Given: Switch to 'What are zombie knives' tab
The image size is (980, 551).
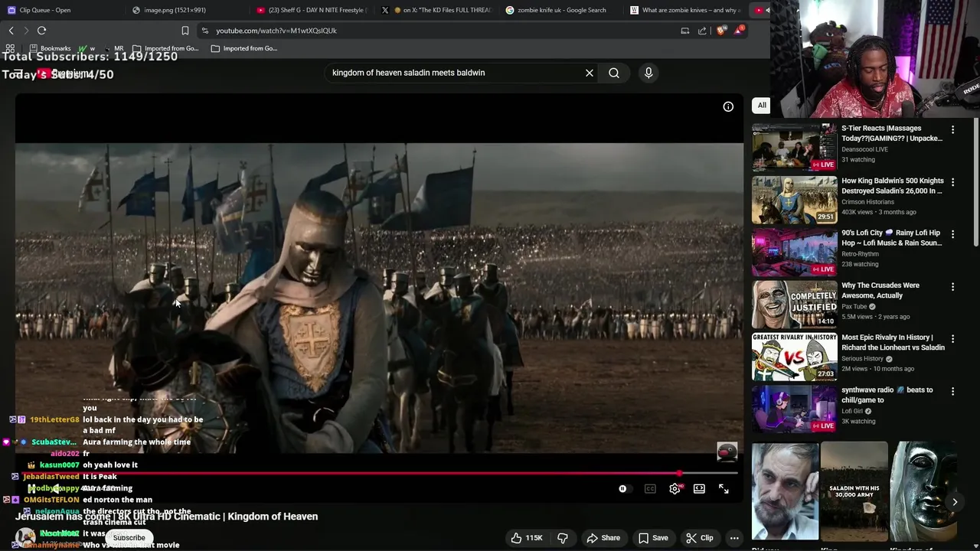Looking at the screenshot, I should 684,10.
